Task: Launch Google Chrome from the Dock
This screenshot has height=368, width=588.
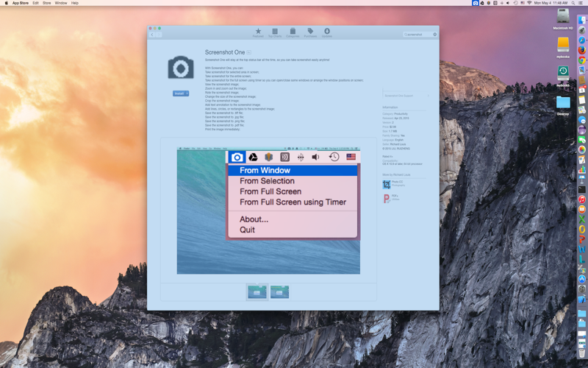Action: [581, 60]
